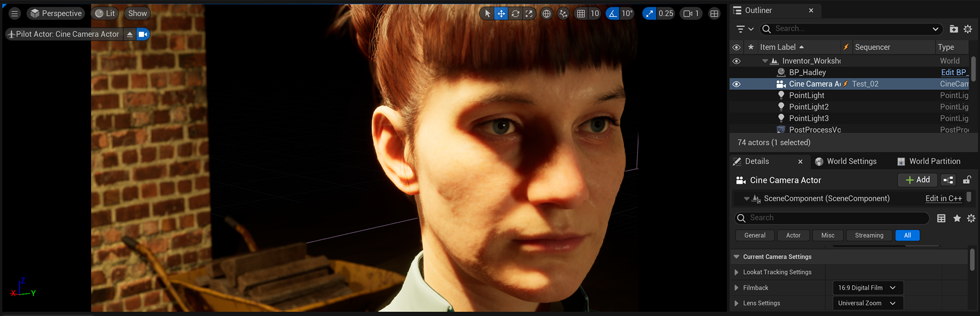Toggle rotation angle snapping
The image size is (980, 316).
(x=612, y=14)
